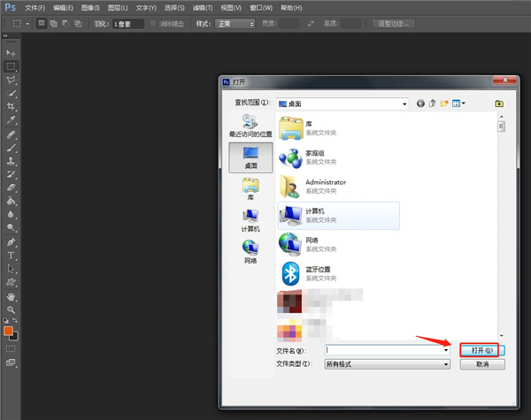The height and width of the screenshot is (420, 531).
Task: Select the Crop tool
Action: tap(12, 106)
